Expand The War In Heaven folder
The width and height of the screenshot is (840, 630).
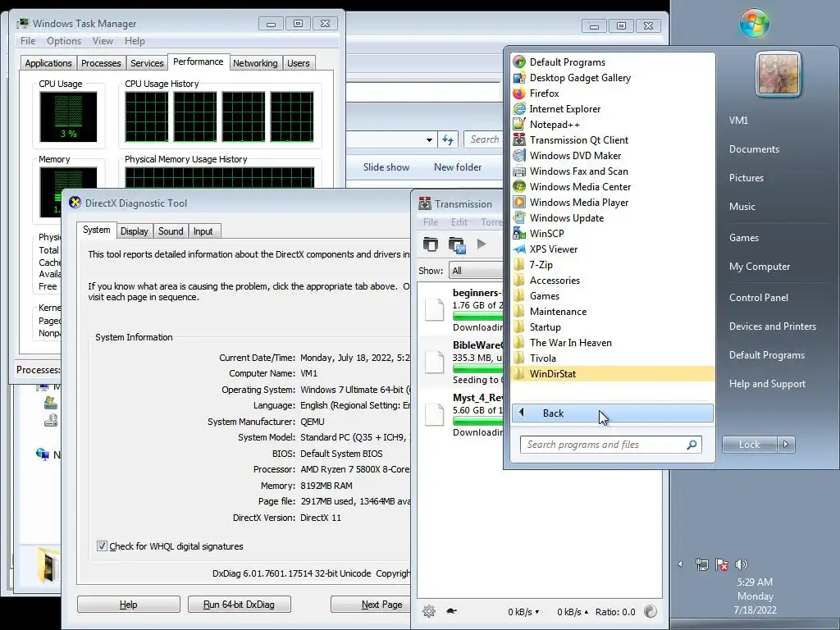pyautogui.click(x=613, y=342)
